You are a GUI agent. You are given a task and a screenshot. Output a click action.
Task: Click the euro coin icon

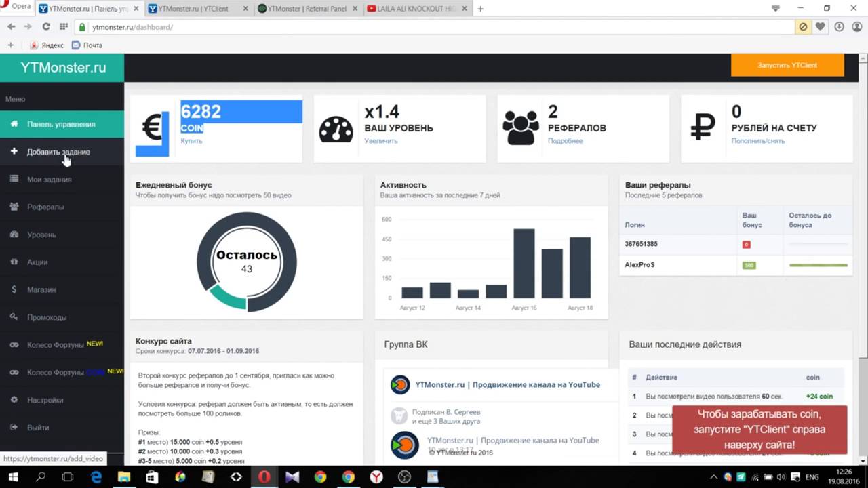pyautogui.click(x=152, y=128)
